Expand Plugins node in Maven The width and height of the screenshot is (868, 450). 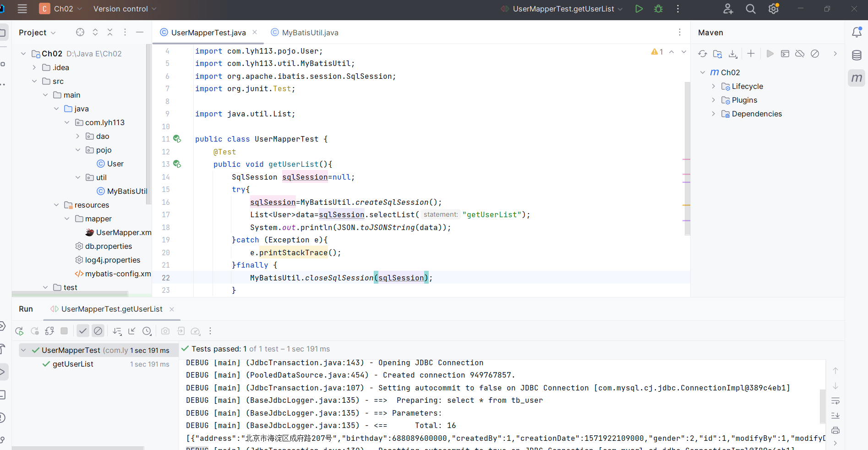click(x=713, y=100)
